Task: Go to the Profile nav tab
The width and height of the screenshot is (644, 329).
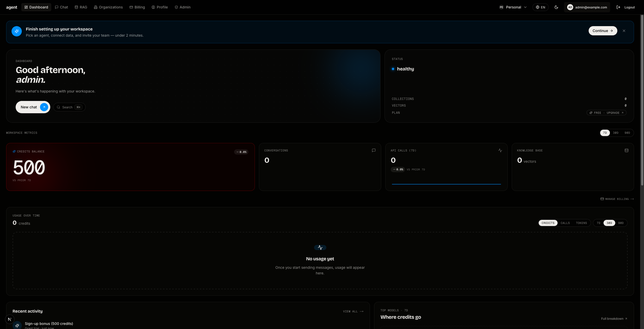Action: tap(160, 7)
